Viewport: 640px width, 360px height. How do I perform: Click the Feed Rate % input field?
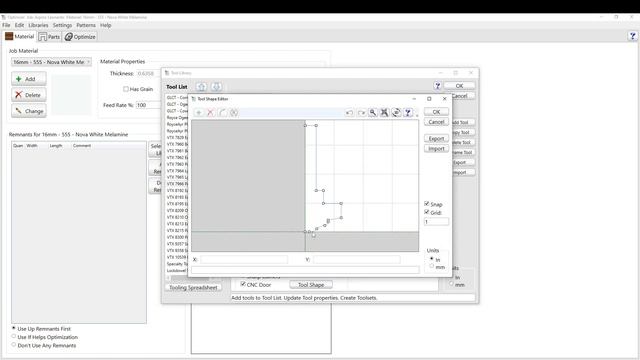[x=149, y=105]
